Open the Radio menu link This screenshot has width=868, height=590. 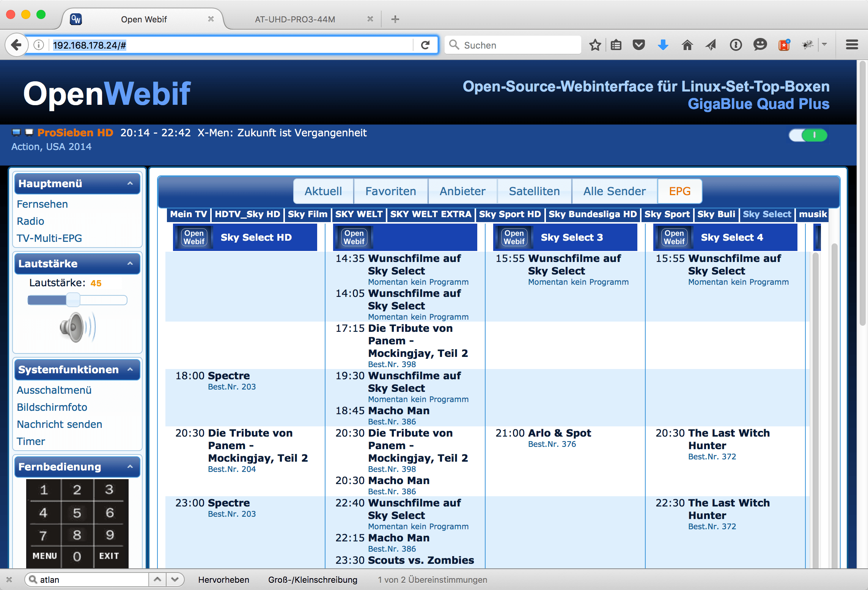(x=31, y=221)
